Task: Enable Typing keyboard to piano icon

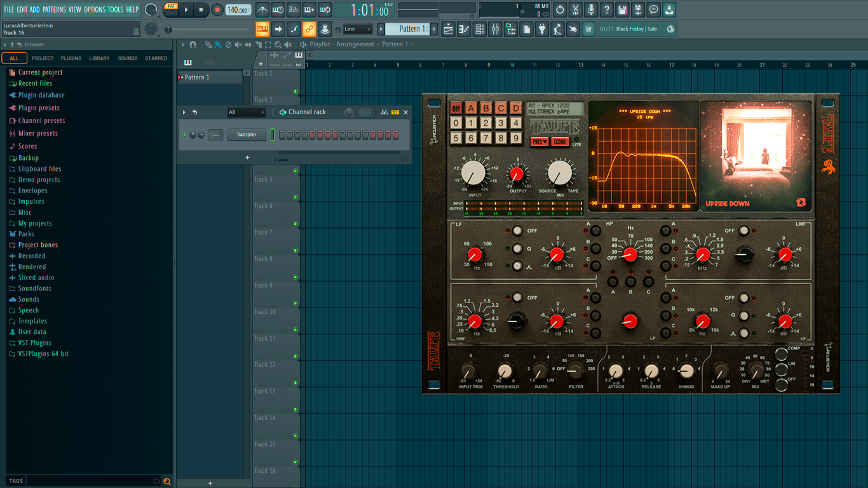Action: point(262,29)
